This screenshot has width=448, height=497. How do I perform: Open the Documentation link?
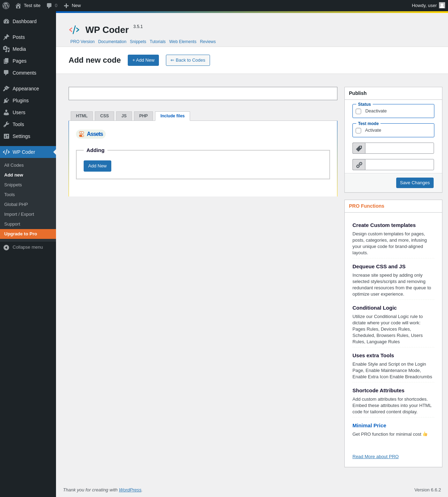112,42
